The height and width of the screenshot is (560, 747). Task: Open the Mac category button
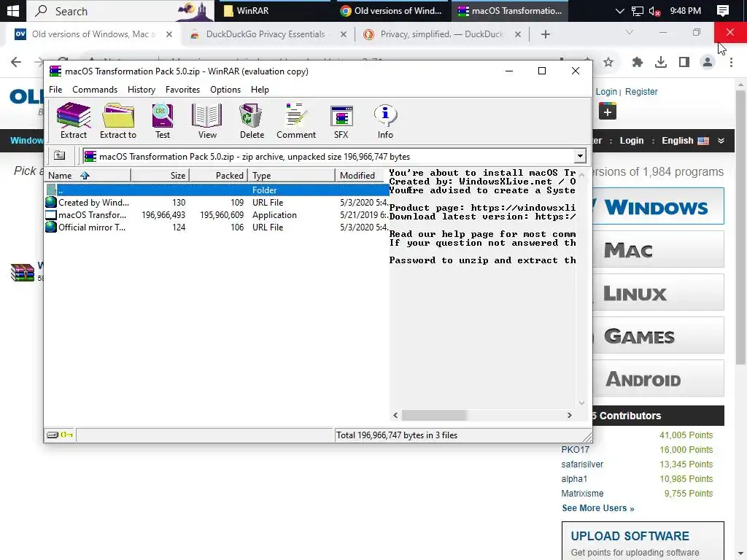pos(659,249)
